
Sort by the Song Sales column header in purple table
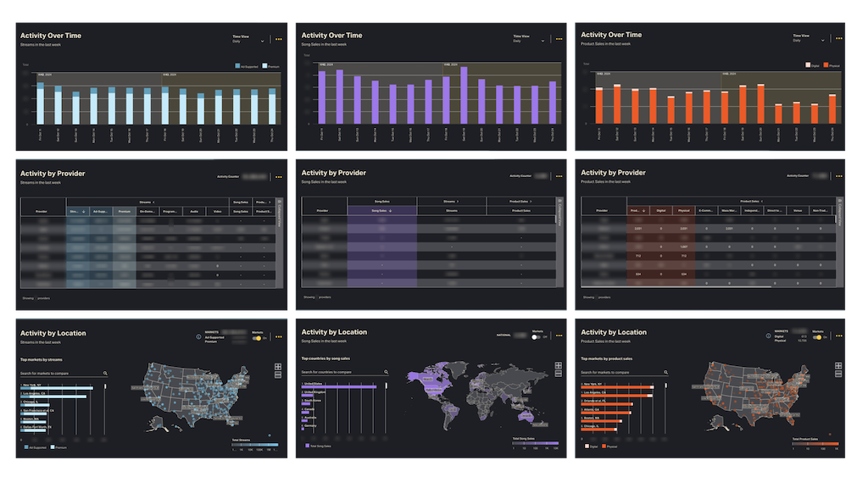(381, 210)
